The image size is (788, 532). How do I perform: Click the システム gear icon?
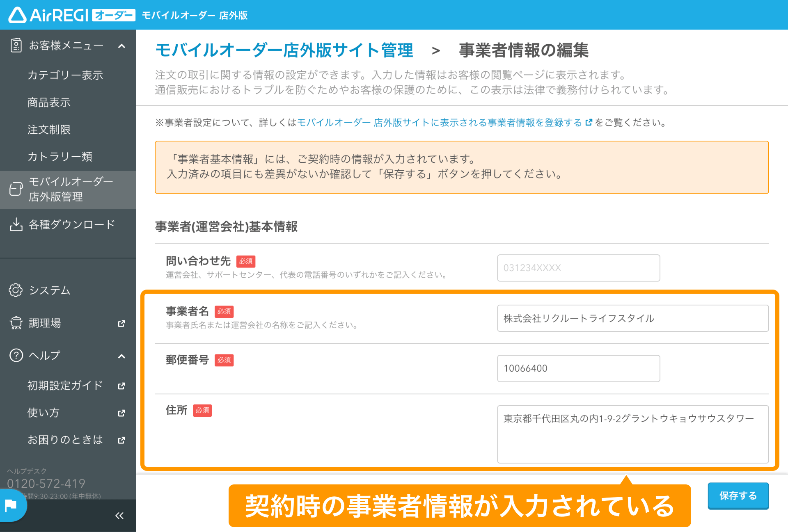point(16,290)
